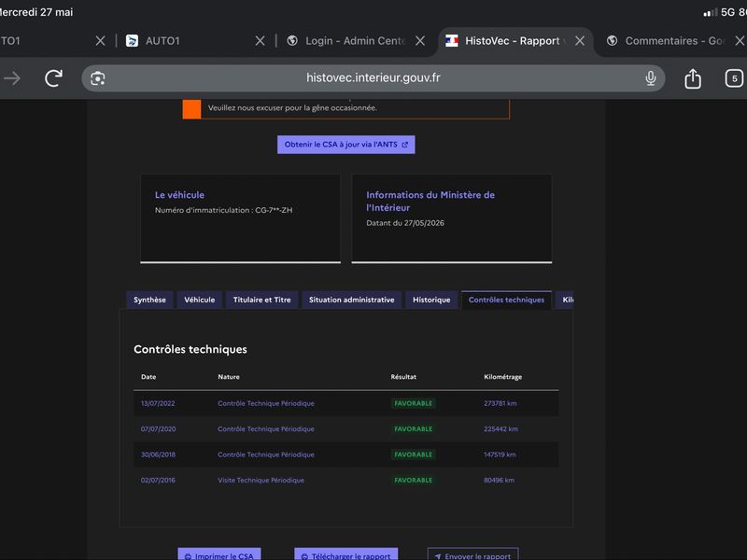
Task: Open the share sheet icon
Action: (693, 78)
